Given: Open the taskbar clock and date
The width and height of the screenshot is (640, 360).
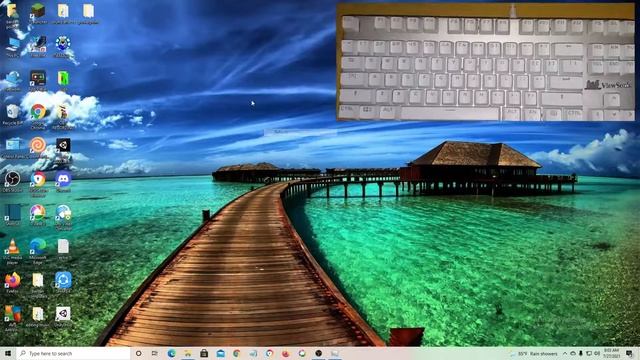Looking at the screenshot, I should [x=611, y=353].
